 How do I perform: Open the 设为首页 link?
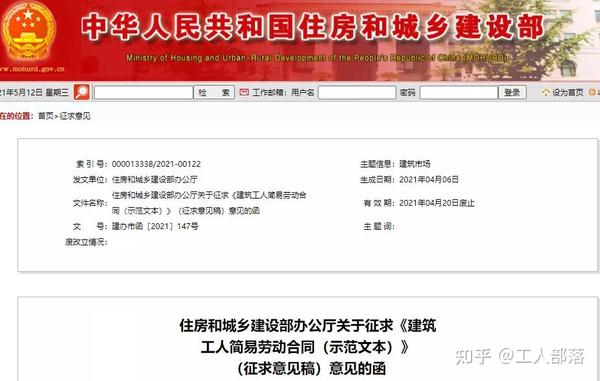coord(567,92)
